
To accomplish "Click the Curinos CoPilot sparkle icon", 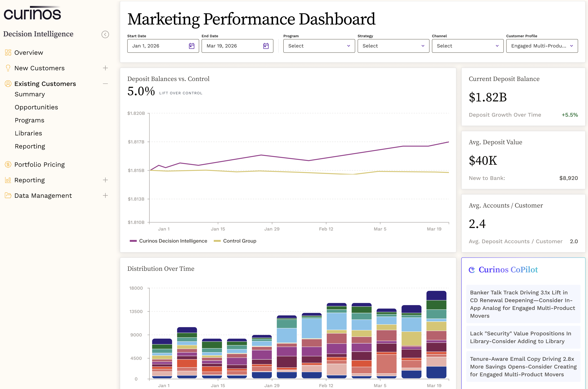I will coord(472,270).
